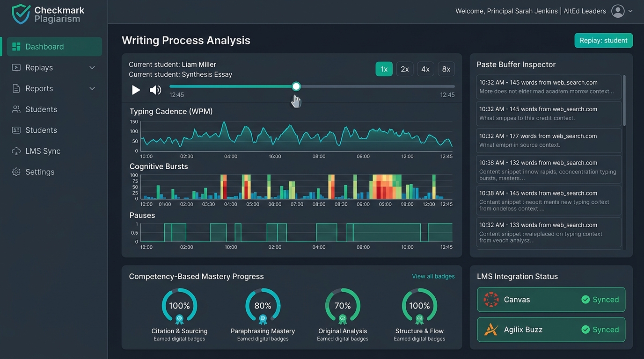Select the 10:38 AM 132 words paste entry
The width and height of the screenshot is (644, 359).
click(549, 169)
